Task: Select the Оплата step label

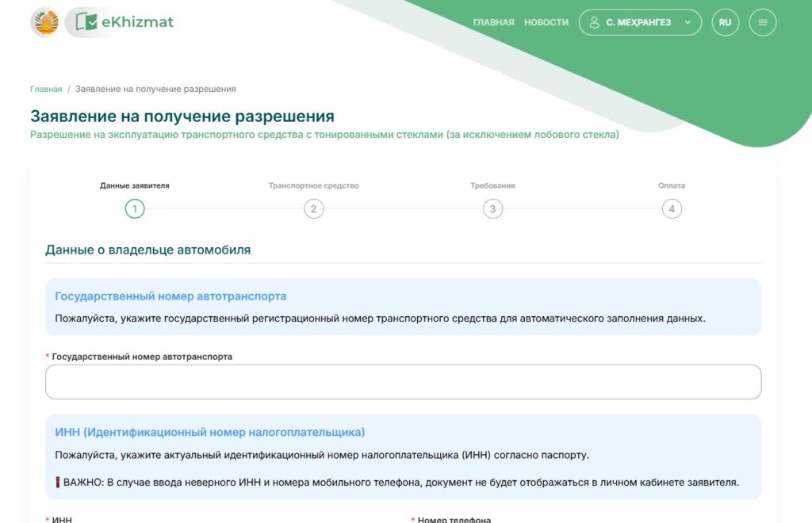Action: click(x=672, y=186)
